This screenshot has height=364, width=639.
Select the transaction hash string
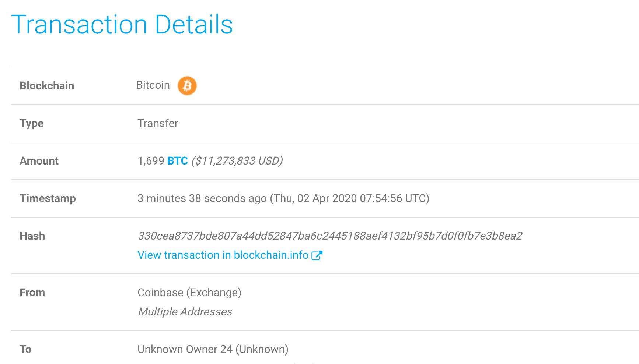coord(330,236)
